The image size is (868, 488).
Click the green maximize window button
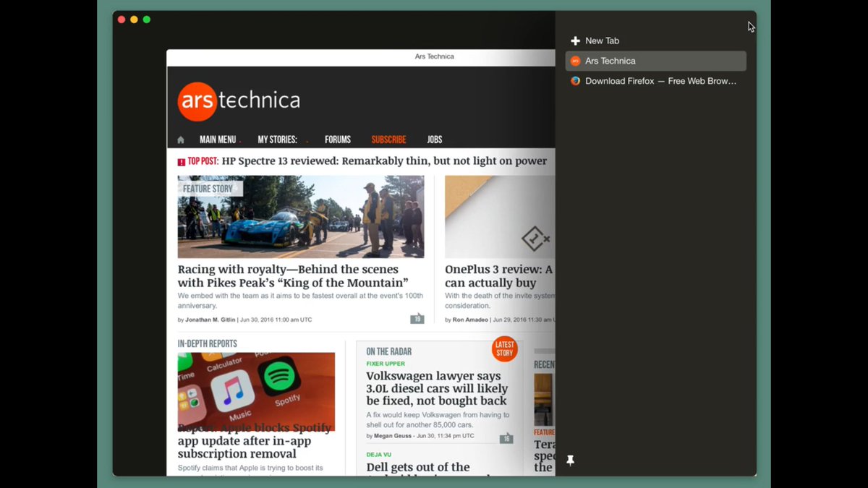click(x=147, y=20)
